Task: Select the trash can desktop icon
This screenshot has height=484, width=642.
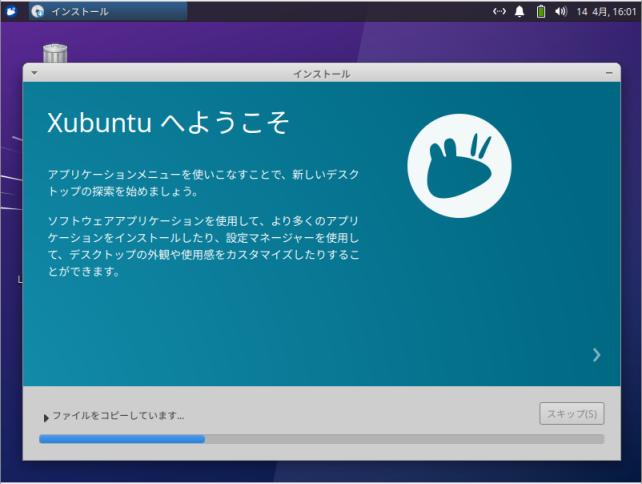Action: (55, 53)
